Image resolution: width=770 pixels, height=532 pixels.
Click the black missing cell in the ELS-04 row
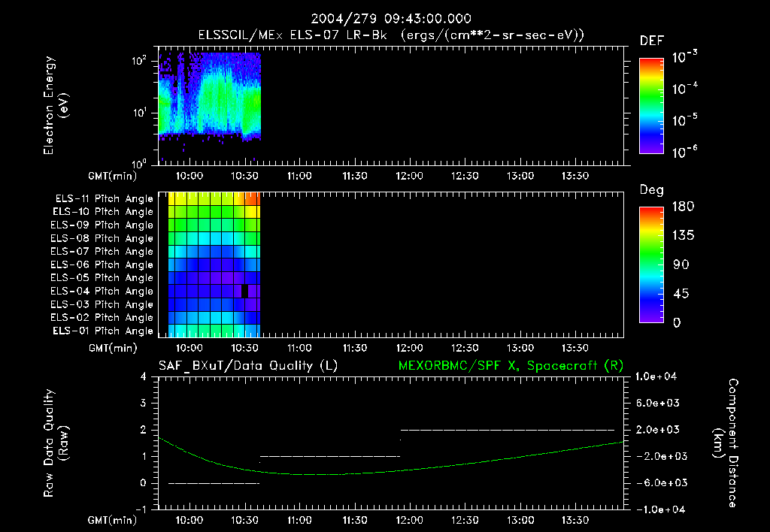244,291
